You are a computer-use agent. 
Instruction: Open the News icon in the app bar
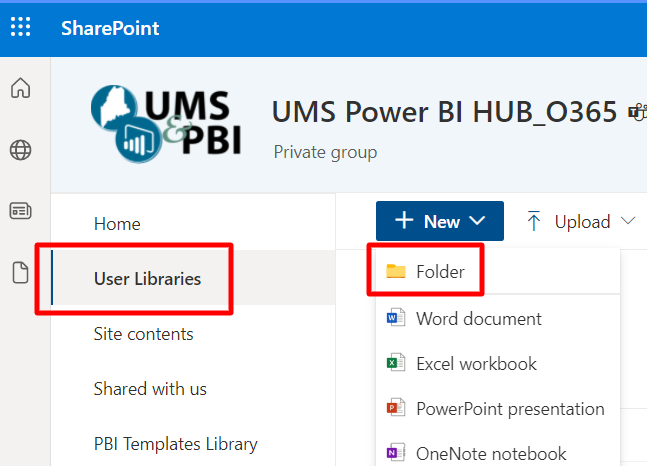point(21,211)
